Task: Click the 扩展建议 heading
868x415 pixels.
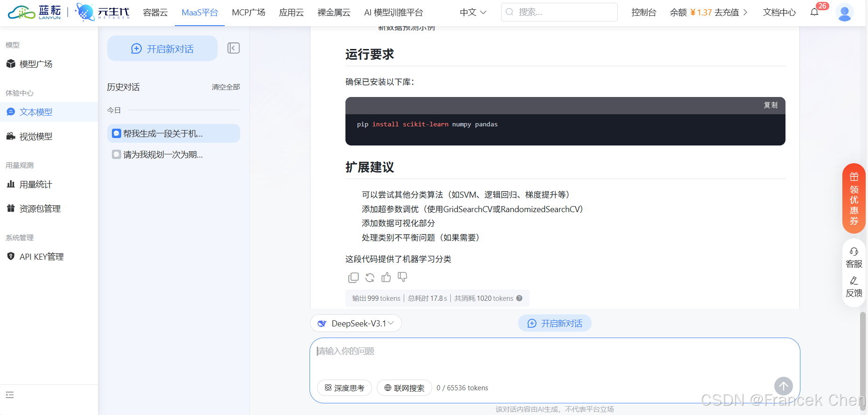Action: tap(370, 167)
